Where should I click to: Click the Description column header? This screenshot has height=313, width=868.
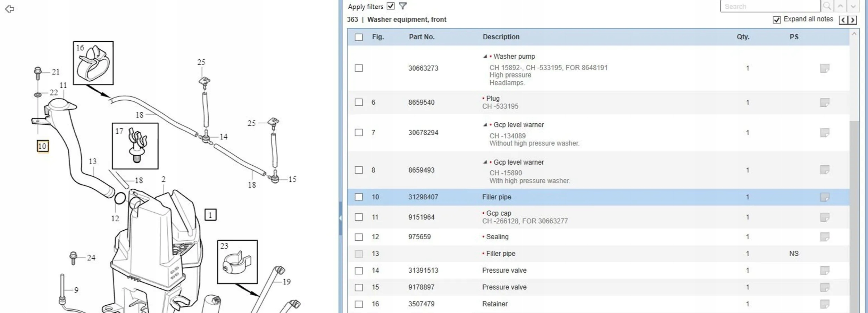[501, 37]
